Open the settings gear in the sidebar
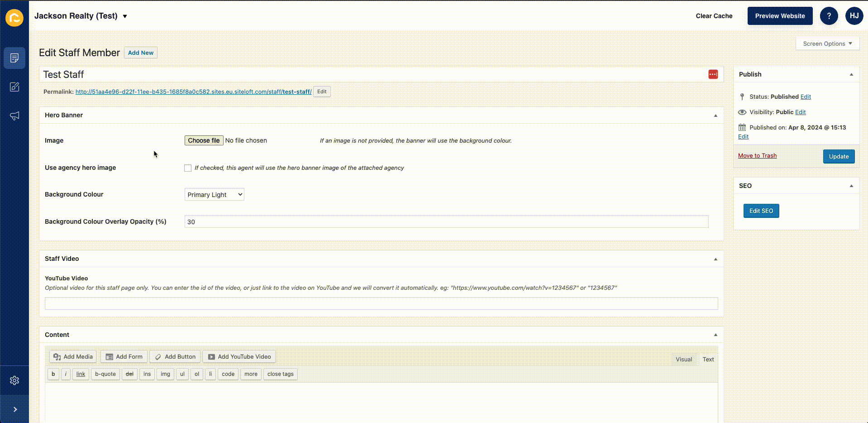The width and height of the screenshot is (868, 423). (x=14, y=380)
